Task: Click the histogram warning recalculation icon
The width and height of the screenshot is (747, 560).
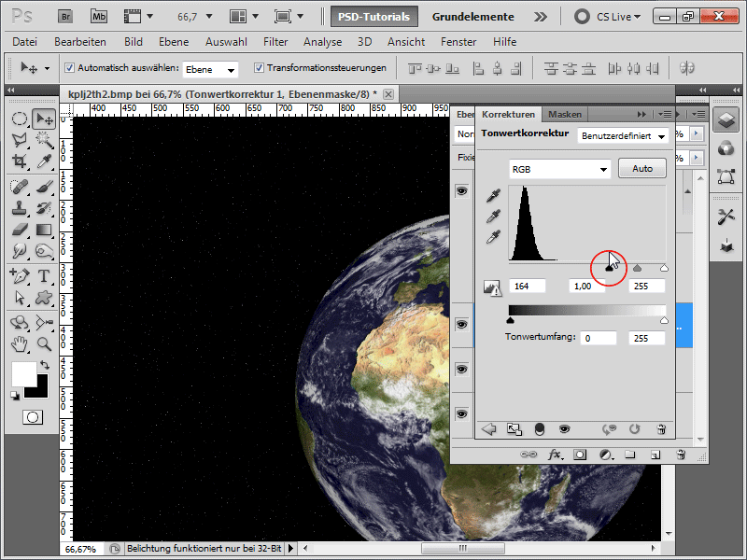Action: pos(492,287)
